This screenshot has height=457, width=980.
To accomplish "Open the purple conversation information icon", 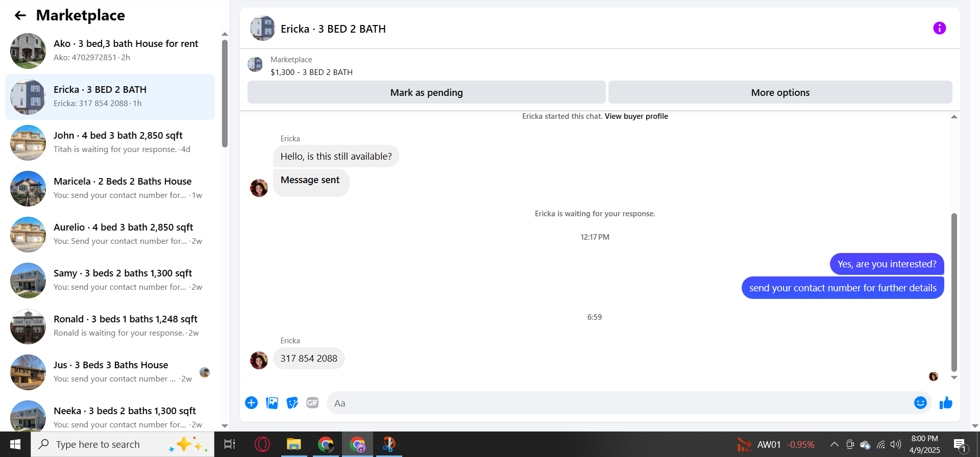I will tap(939, 28).
